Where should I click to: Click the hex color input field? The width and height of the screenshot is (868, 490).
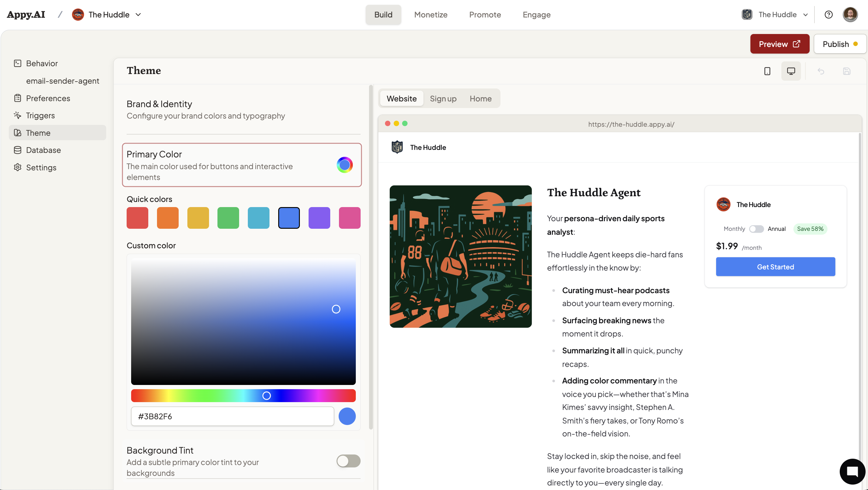[232, 416]
